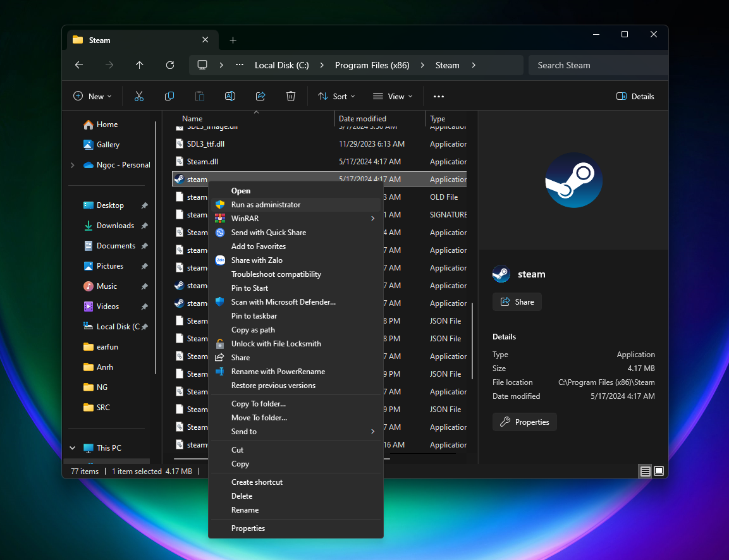Select Copy as path
The width and height of the screenshot is (729, 560).
tap(296, 330)
